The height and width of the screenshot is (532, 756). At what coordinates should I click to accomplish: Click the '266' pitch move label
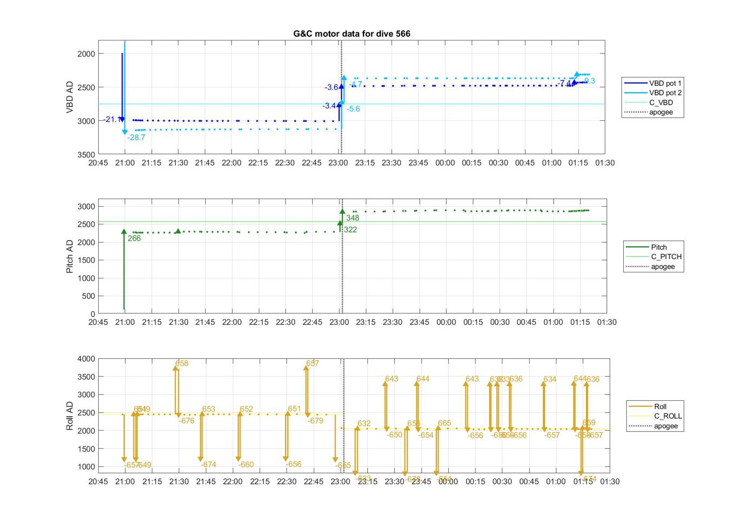pyautogui.click(x=134, y=238)
